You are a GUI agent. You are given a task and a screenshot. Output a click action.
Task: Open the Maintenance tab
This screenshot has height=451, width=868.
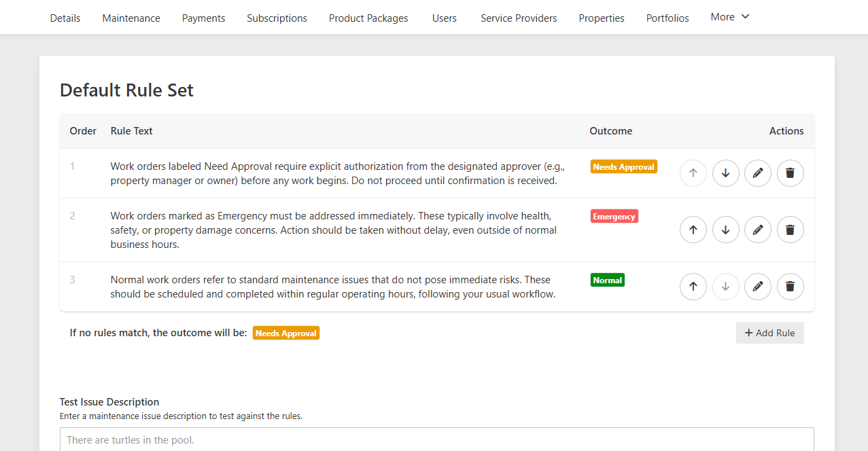coord(131,18)
